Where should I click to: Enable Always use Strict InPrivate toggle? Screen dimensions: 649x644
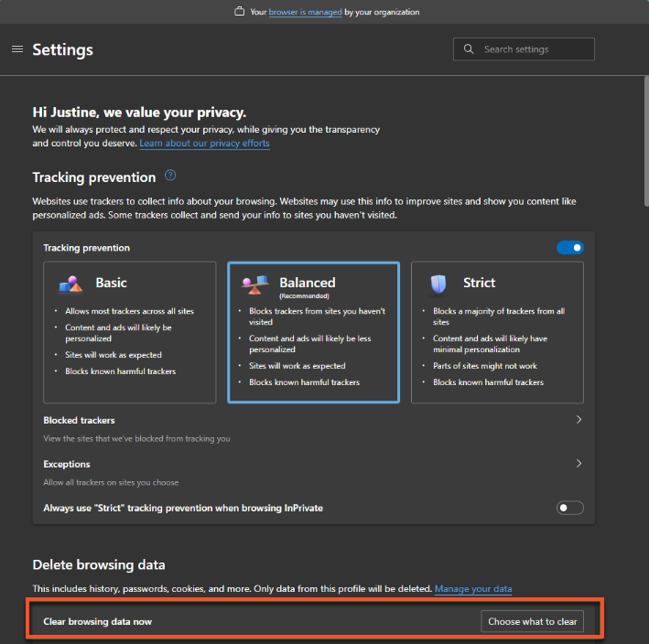[x=570, y=508]
